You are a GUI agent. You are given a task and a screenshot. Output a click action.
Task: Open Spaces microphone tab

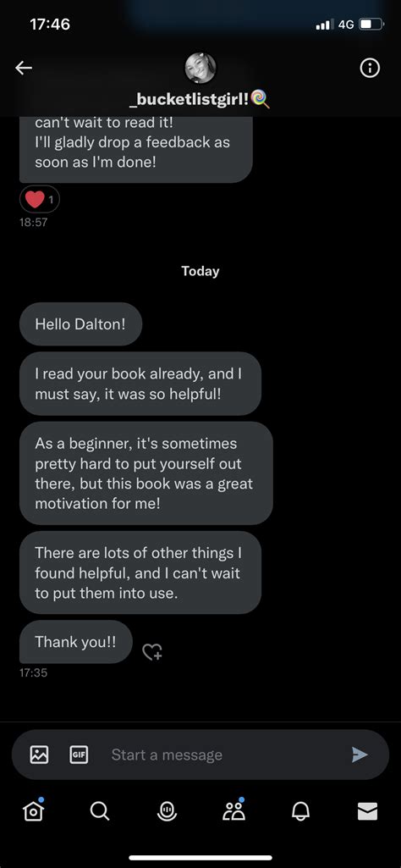167,811
